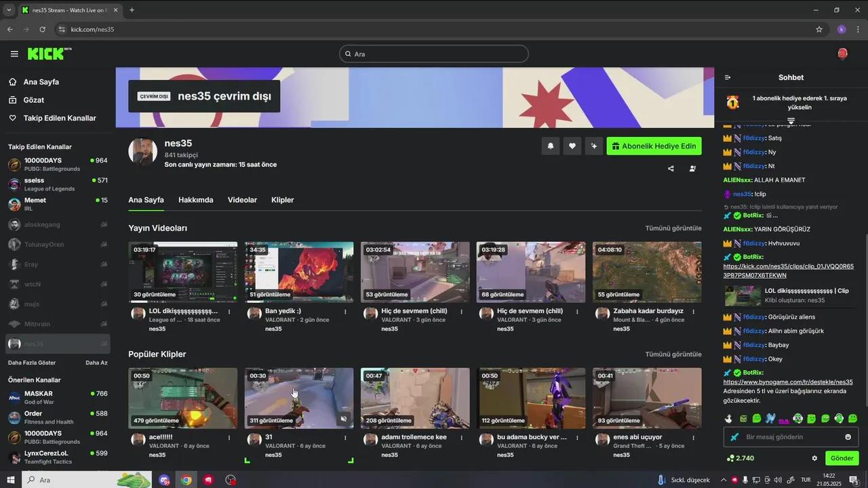Send the chat message with Gönder
Image resolution: width=868 pixels, height=488 pixels.
842,458
